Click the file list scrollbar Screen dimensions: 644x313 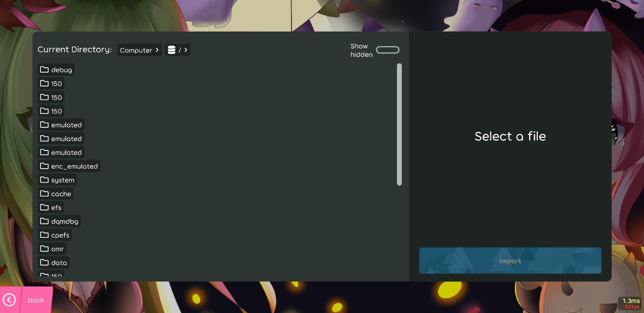click(x=399, y=124)
